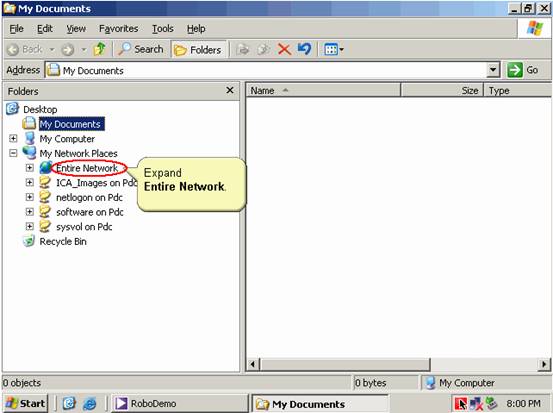The width and height of the screenshot is (553, 413).
Task: Expand netlogon on Pdc node
Action: coord(30,197)
